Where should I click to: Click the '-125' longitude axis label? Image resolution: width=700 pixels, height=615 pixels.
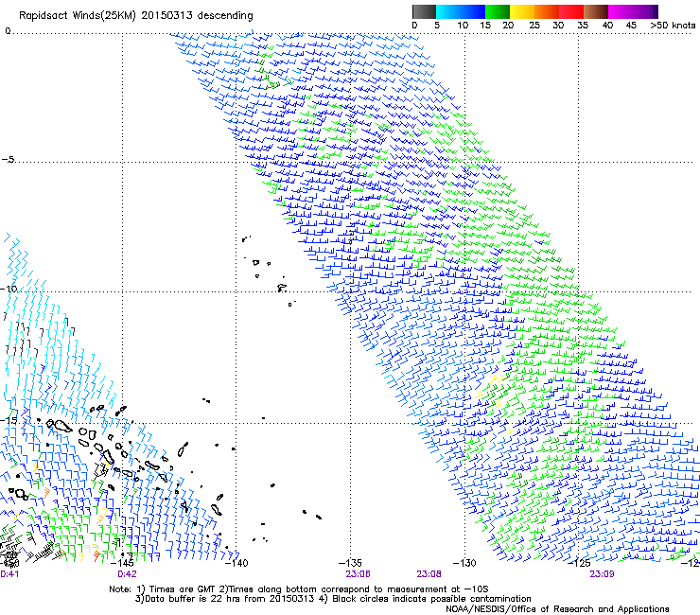(x=579, y=563)
